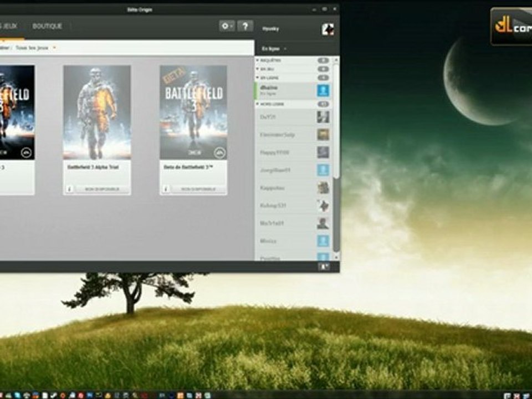Switch to the Boutique tab
532x399 pixels.
point(47,26)
